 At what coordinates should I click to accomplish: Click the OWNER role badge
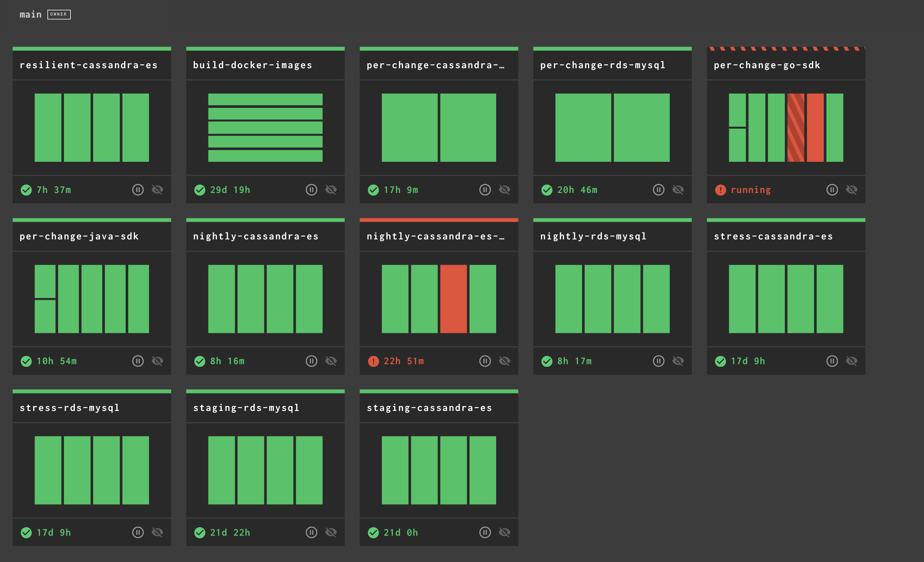click(x=59, y=15)
